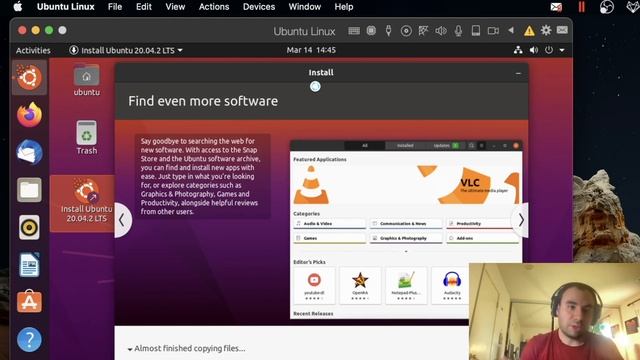Click Notepad-Plus app thumbnail in slideshow
Screen dimensions: 640x360
(406, 286)
